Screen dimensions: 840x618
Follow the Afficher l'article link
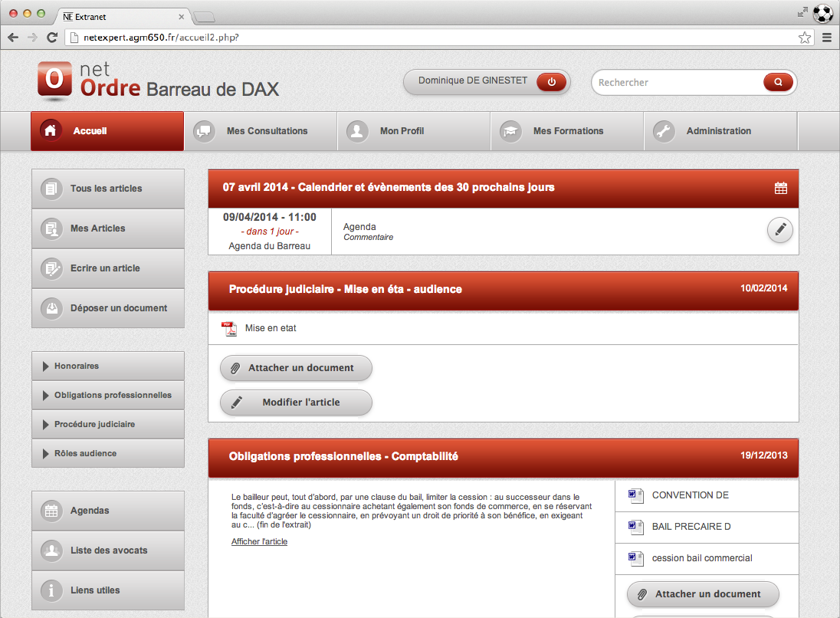click(x=259, y=541)
